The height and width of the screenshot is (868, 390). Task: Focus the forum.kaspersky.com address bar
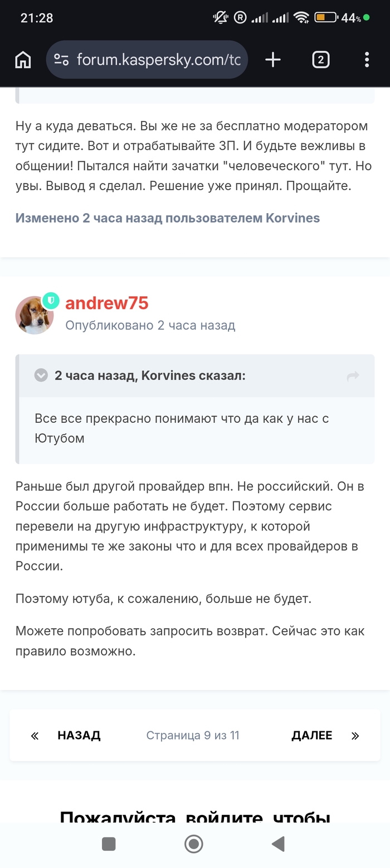(158, 60)
